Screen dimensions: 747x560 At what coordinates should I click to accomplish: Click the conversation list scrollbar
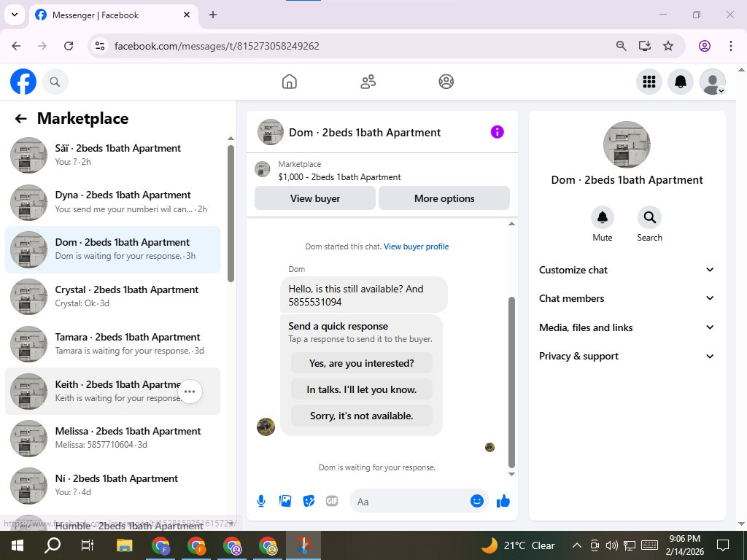[x=231, y=214]
